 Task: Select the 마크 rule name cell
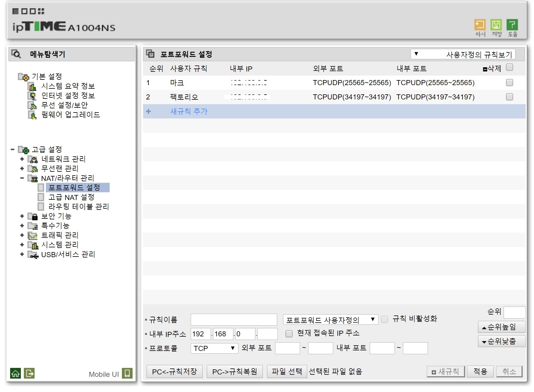[x=177, y=83]
